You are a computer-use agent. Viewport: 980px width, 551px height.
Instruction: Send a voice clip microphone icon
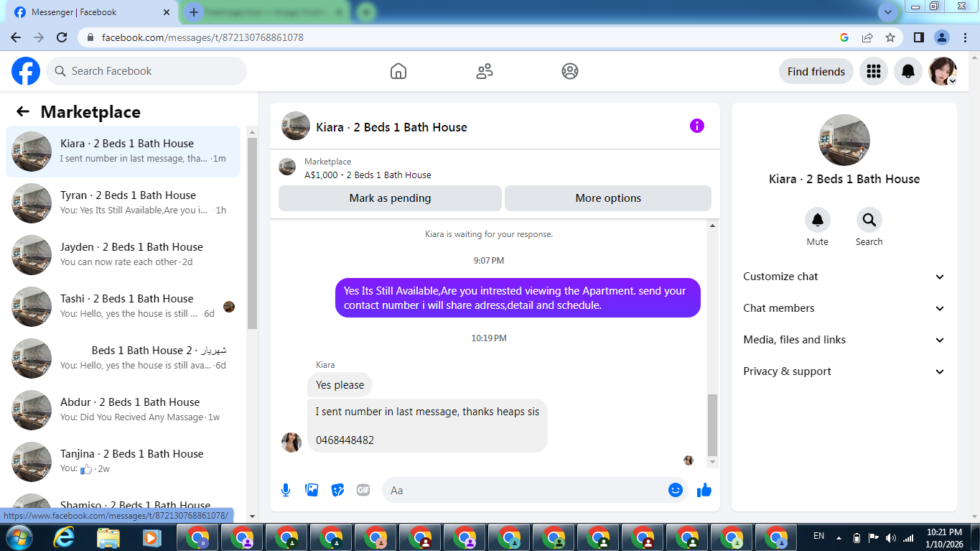[286, 490]
